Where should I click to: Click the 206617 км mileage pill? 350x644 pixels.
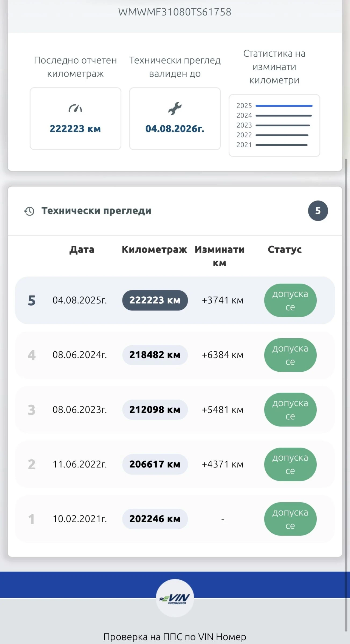[155, 464]
